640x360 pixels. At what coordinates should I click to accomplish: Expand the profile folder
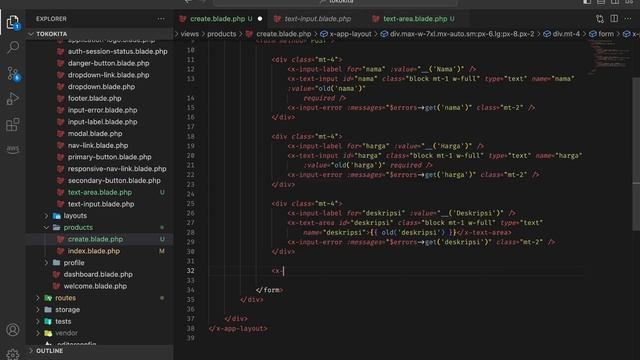[x=74, y=262]
